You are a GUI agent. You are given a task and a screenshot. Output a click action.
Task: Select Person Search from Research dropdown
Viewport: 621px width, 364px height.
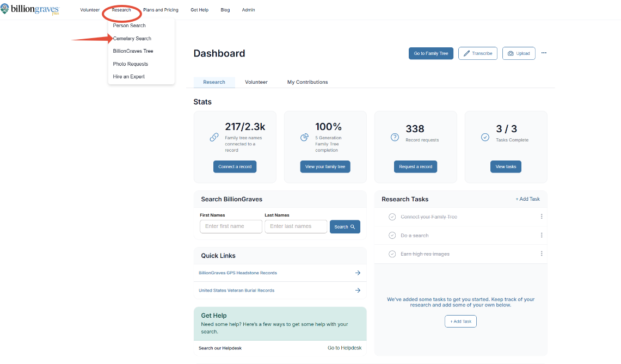129,26
